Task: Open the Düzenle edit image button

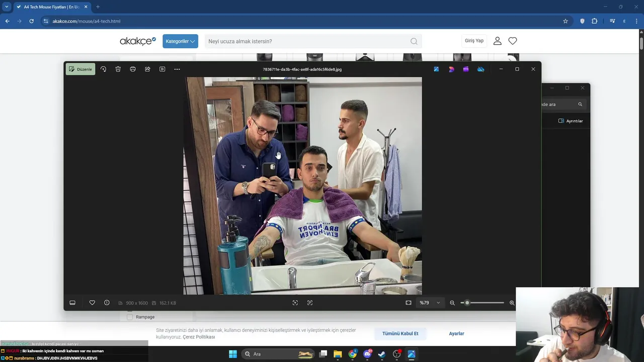Action: [x=80, y=69]
